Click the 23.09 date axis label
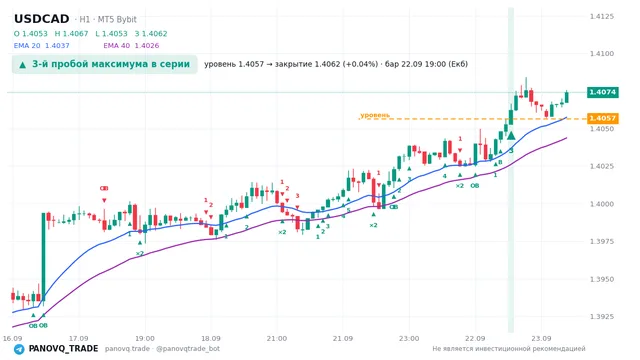Viewport: 640px width, 360px height. click(541, 338)
